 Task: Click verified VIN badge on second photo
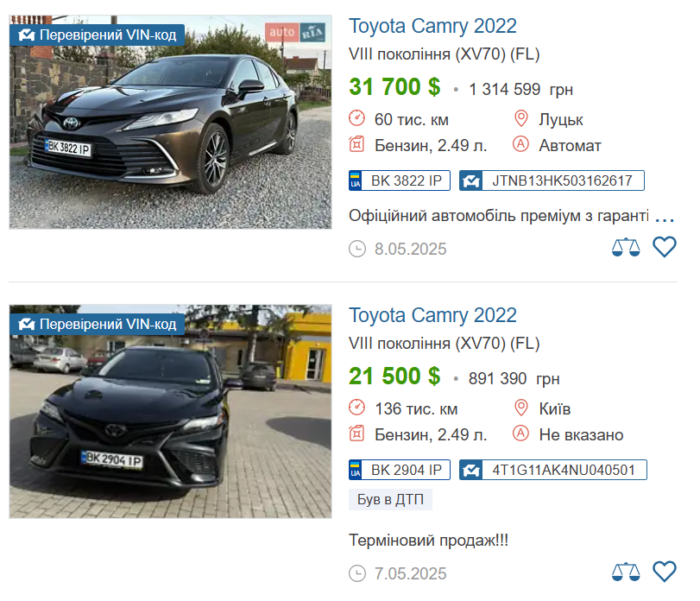point(97,325)
